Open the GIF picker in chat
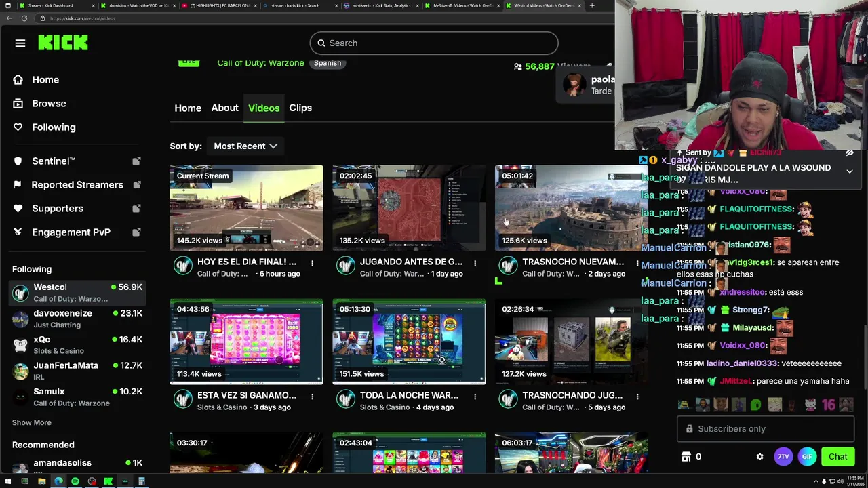Viewport: 868px width, 488px height. point(807,457)
